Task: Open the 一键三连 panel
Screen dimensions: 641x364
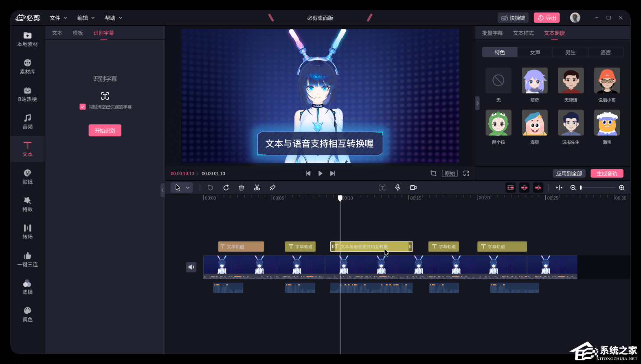Action: [x=27, y=259]
